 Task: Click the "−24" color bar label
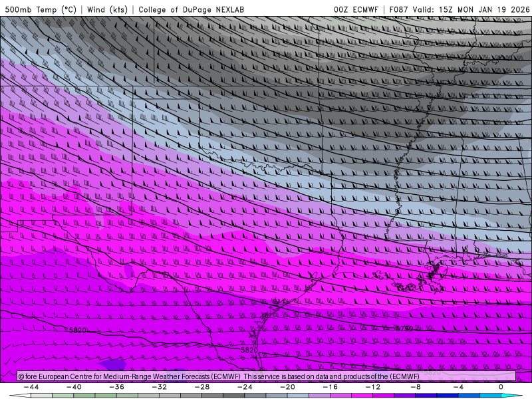coord(245,387)
